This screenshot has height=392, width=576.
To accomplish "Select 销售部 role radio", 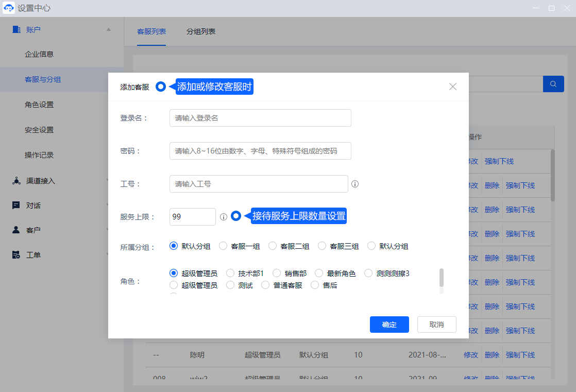I will 277,274.
